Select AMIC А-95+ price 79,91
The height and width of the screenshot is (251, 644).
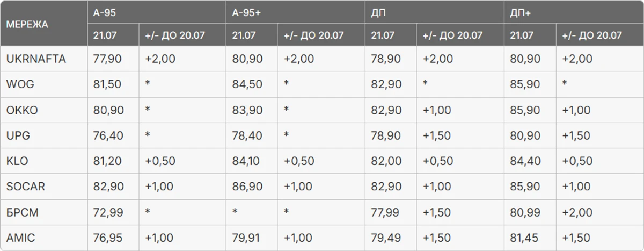(247, 238)
